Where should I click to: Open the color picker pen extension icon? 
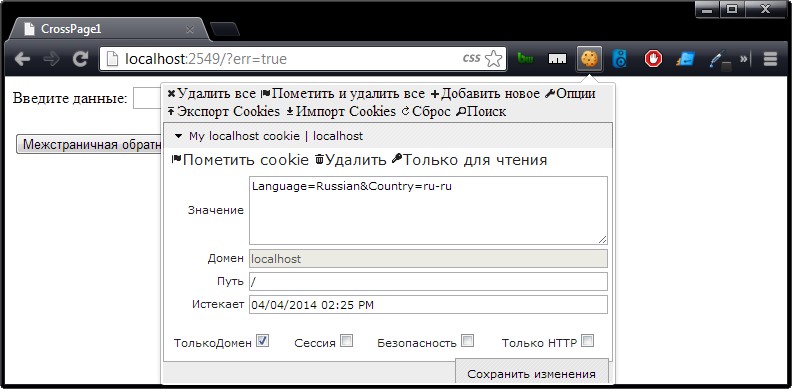(720, 60)
